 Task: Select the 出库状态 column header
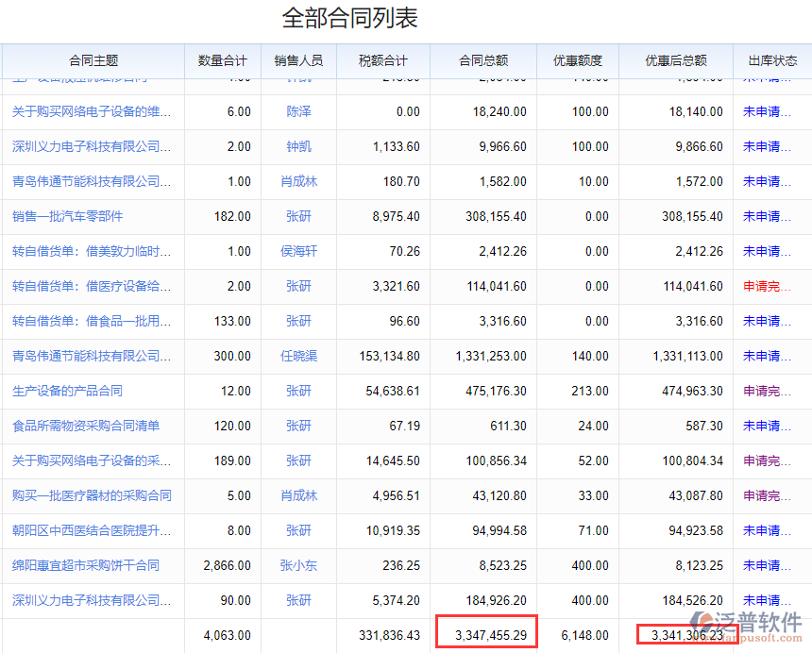(771, 60)
